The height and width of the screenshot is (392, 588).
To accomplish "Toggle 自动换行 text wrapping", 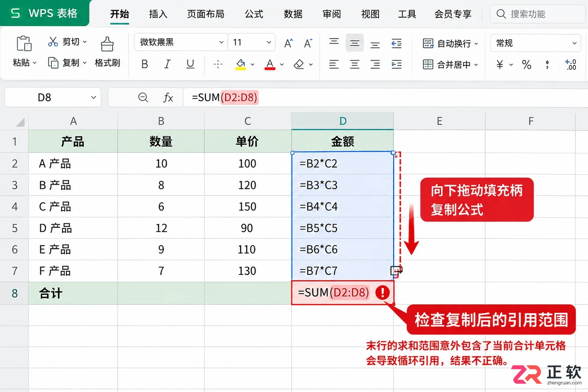I will 450,43.
